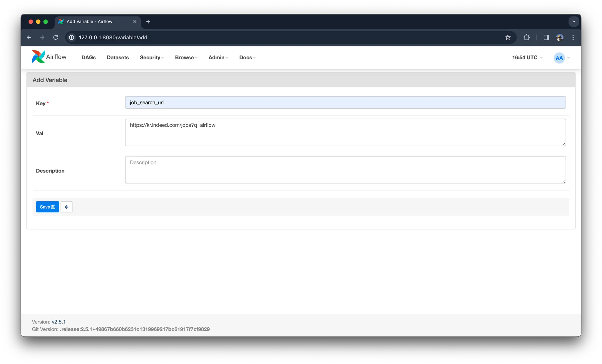Click the Chrome profile avatar
The width and height of the screenshot is (602, 364).
(x=559, y=38)
